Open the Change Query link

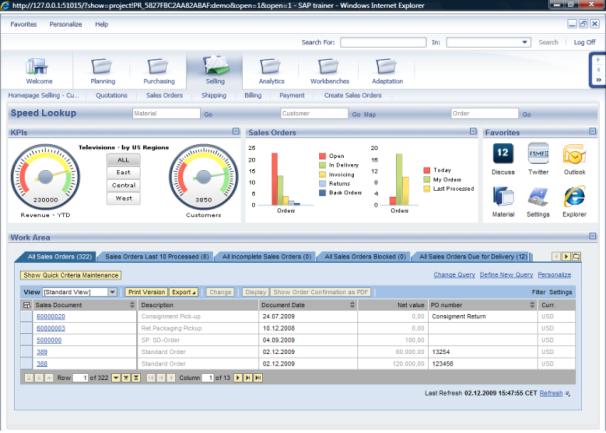tap(454, 275)
